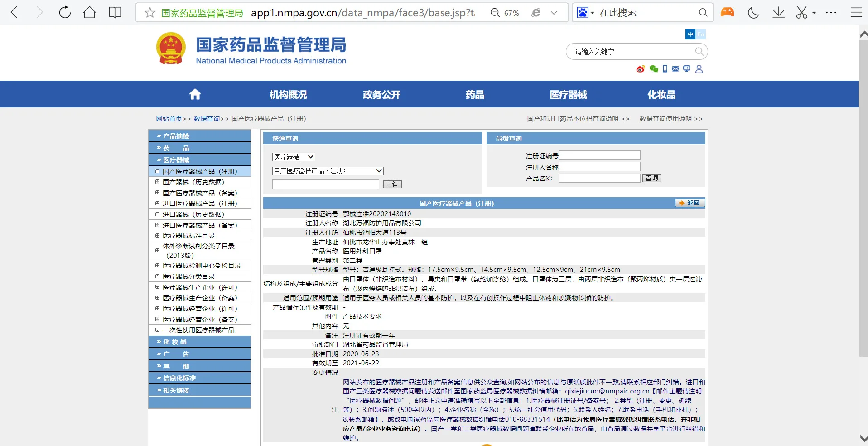Open the reading mode book icon
868x446 pixels.
[x=115, y=12]
